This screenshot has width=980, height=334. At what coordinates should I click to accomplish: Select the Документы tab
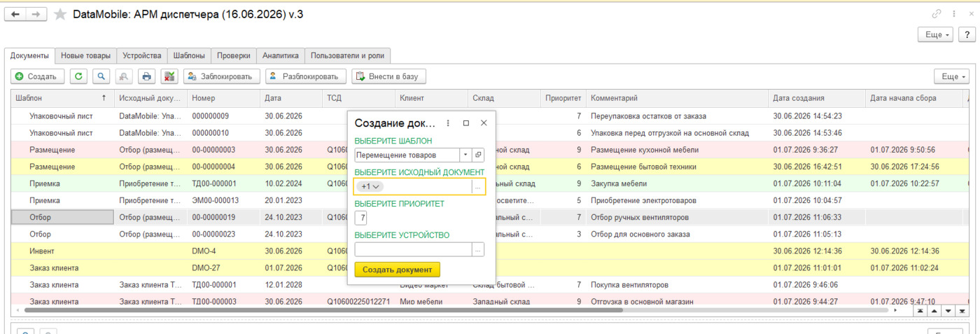click(29, 55)
